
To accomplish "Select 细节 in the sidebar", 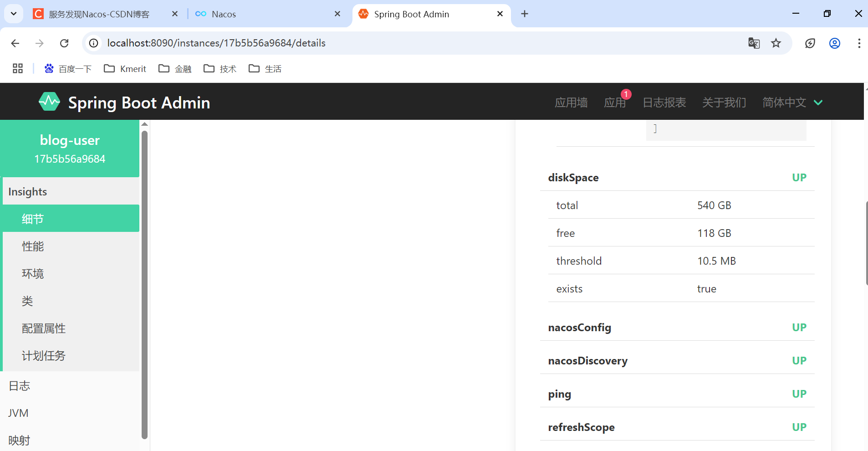I will click(x=71, y=219).
